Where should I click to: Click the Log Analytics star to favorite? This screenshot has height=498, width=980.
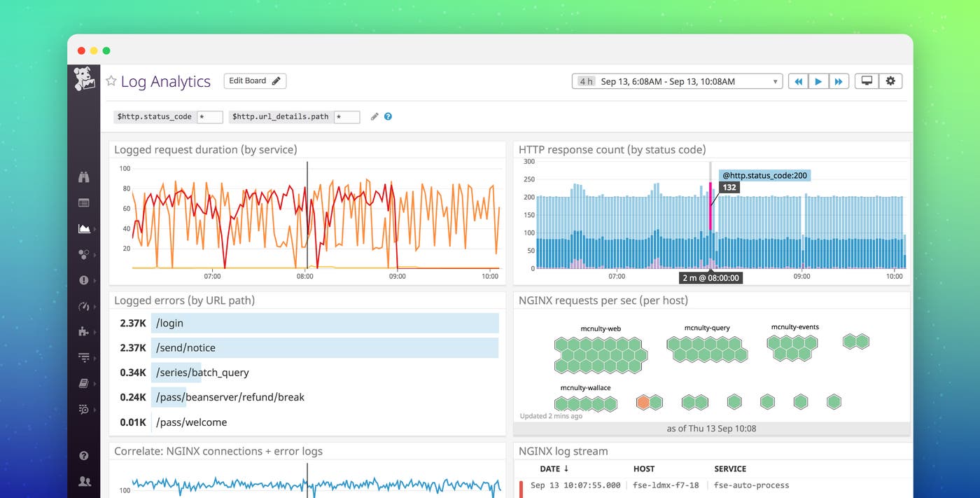pyautogui.click(x=111, y=81)
